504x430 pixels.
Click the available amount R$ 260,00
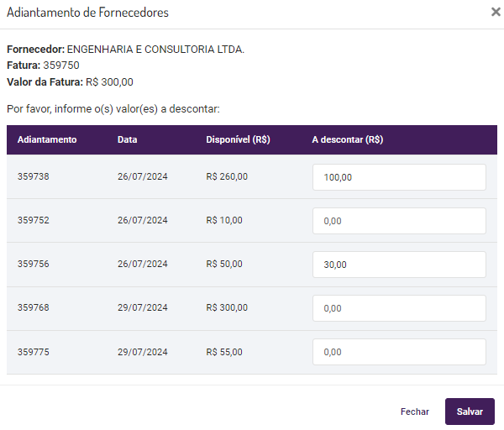pyautogui.click(x=227, y=176)
